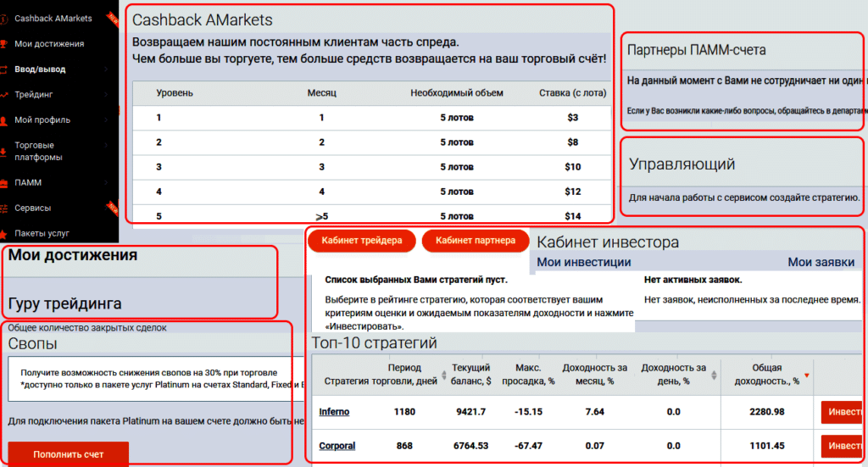Toggle the red Общая доходность sort arrow
The height and width of the screenshot is (467, 868).
[807, 375]
